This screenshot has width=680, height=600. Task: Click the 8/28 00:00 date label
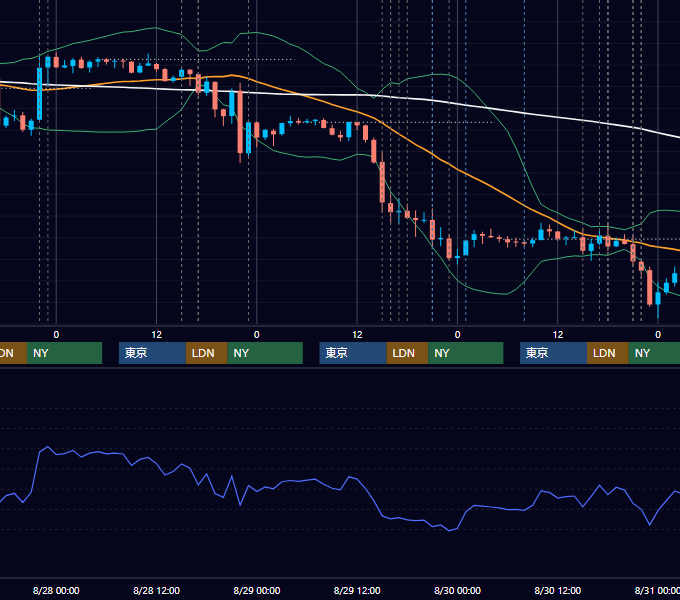[x=56, y=590]
